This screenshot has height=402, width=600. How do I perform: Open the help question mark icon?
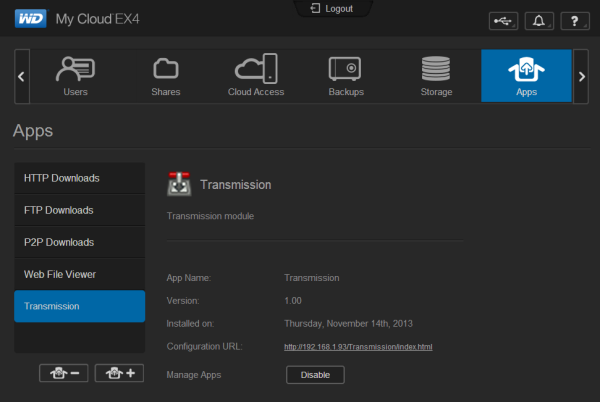click(575, 21)
